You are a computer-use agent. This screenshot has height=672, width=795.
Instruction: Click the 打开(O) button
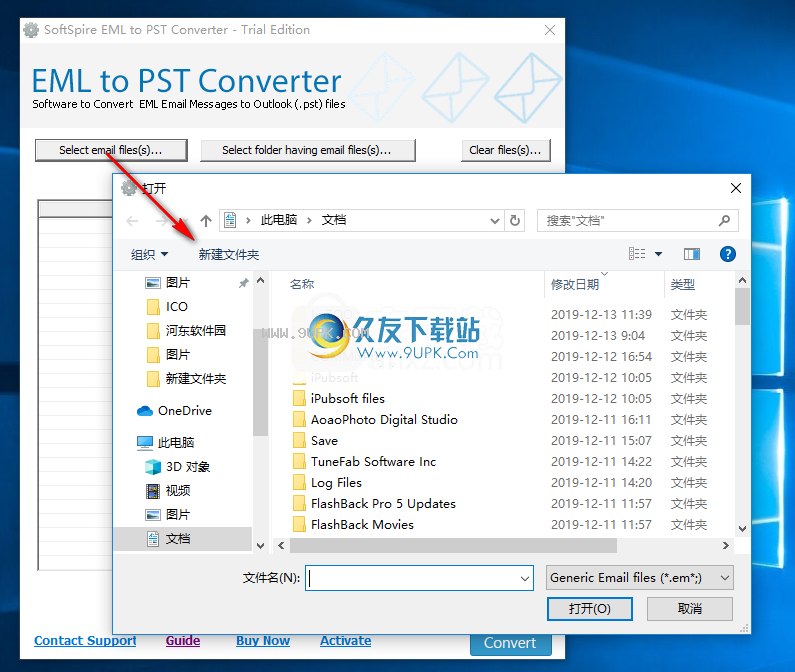tap(590, 609)
